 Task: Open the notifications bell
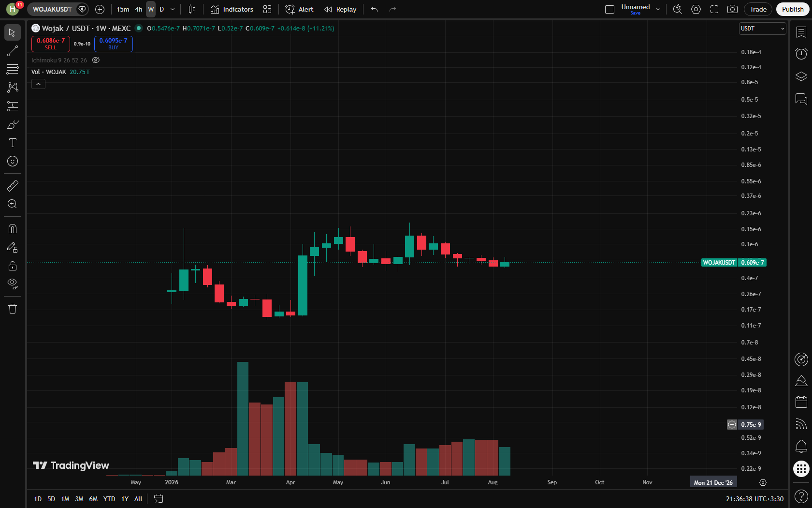[801, 446]
